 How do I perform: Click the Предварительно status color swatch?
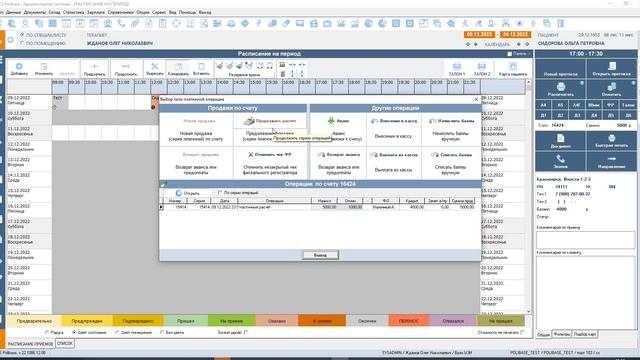tap(34, 321)
